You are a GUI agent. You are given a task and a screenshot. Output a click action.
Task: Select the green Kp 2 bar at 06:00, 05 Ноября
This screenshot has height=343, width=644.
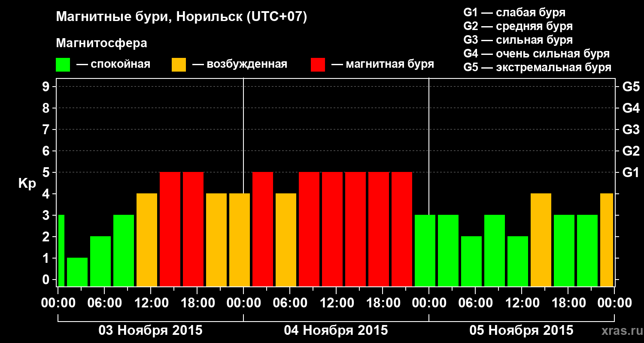(x=471, y=261)
